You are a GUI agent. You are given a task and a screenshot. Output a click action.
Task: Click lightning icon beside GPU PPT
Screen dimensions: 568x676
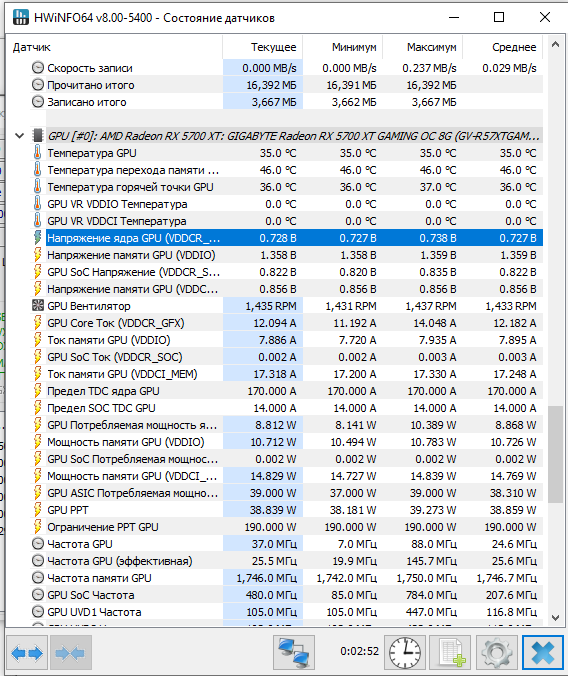pos(38,510)
